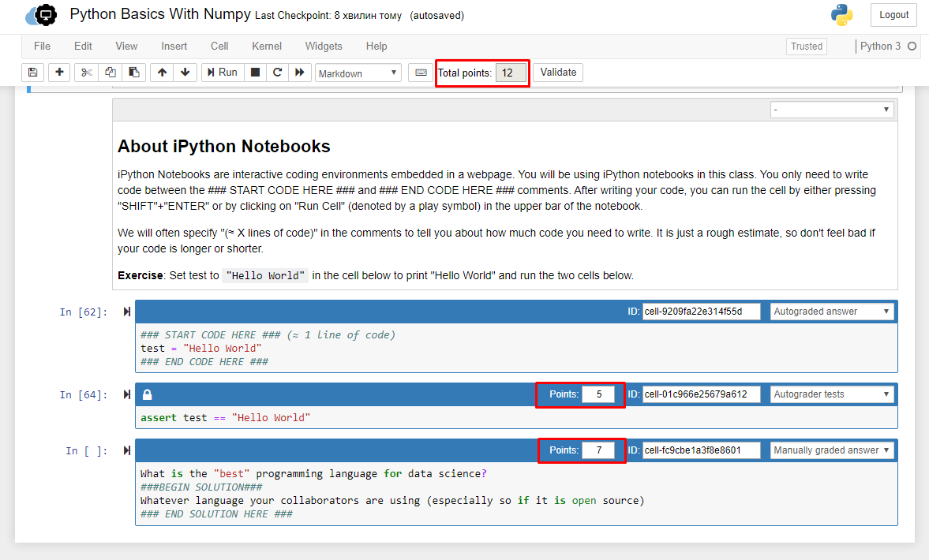The image size is (929, 560).
Task: Click the Trusted notebook button
Action: click(x=807, y=47)
